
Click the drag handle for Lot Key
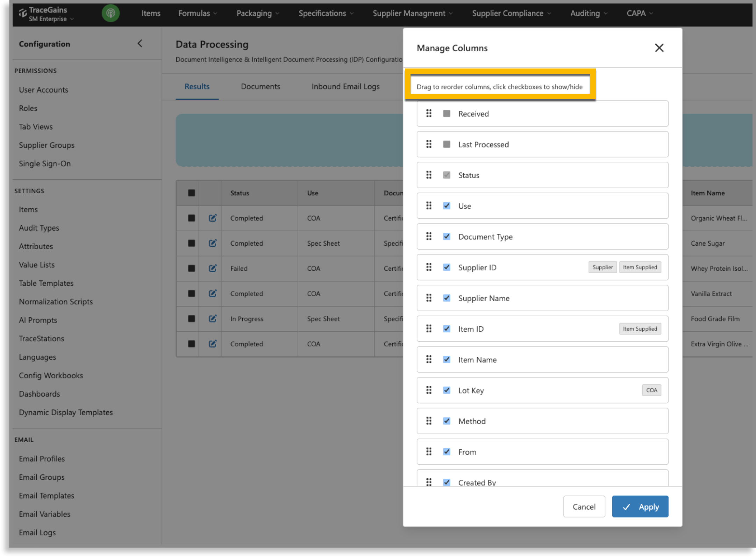[x=429, y=390]
